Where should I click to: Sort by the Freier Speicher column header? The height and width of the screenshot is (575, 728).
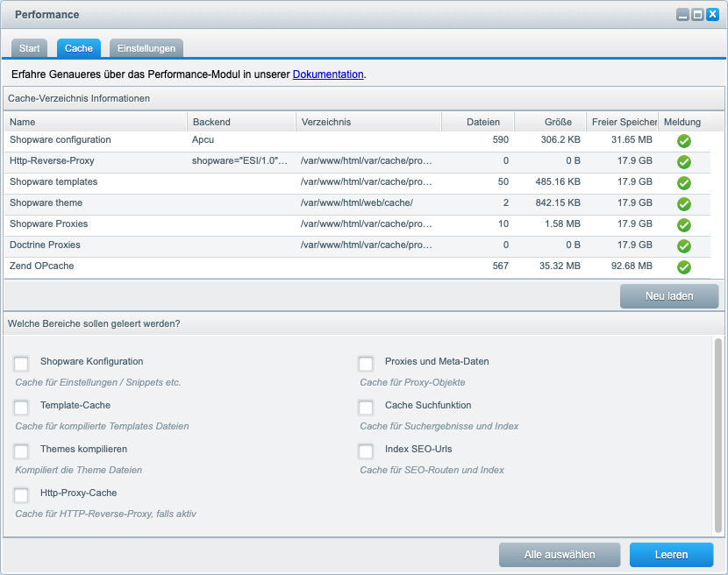622,122
